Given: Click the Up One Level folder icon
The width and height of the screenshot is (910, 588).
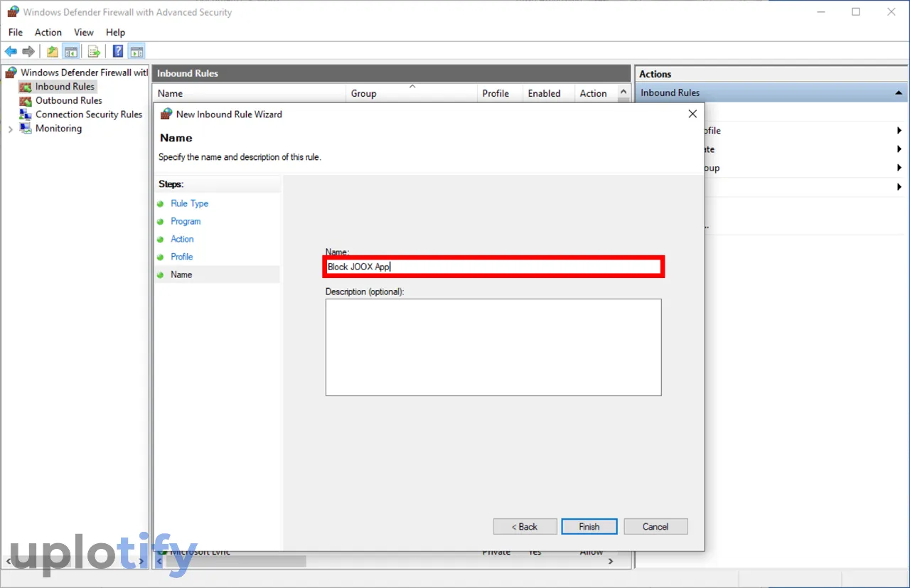Looking at the screenshot, I should click(53, 51).
